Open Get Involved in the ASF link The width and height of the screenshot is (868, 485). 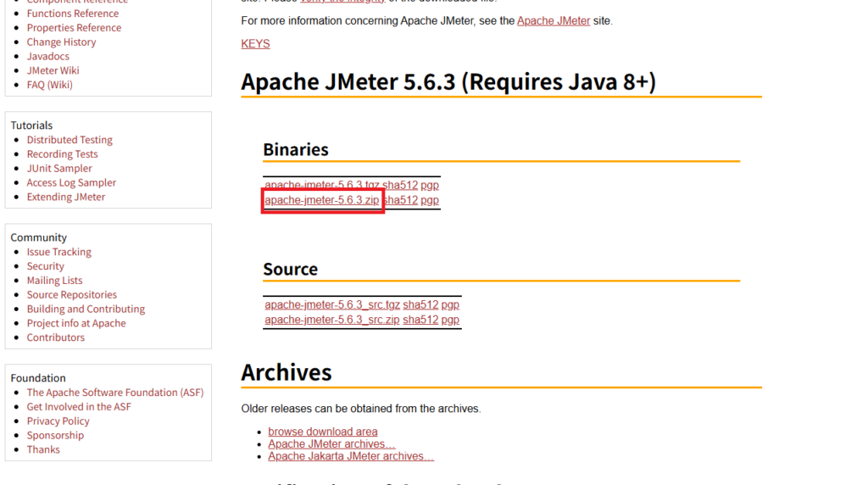(x=79, y=407)
